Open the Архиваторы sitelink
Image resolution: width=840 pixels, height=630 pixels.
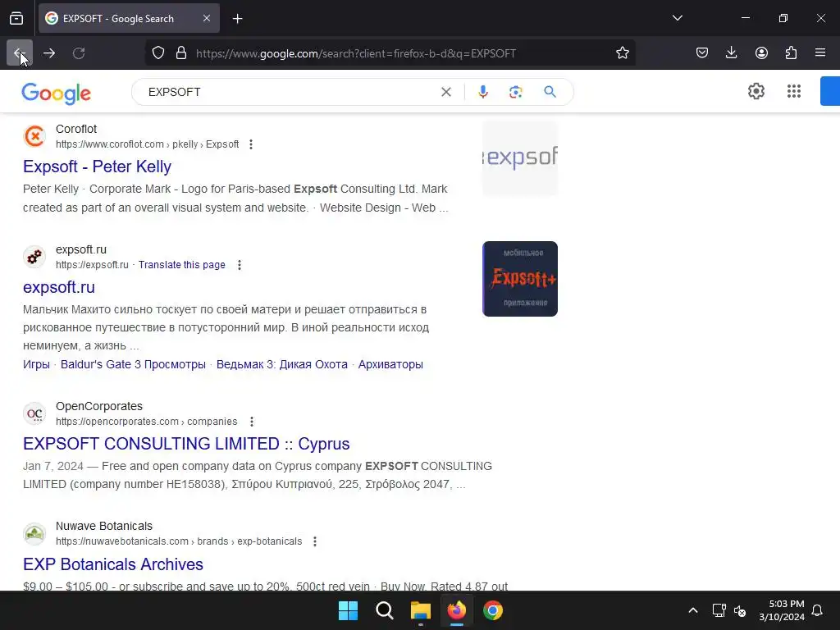click(x=390, y=364)
